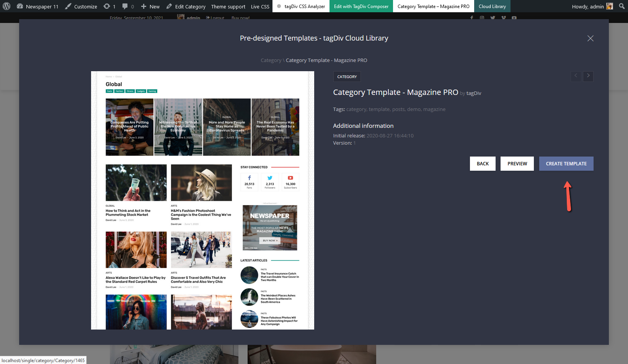Click 'The Real Economy Has Never' featured post
The height and width of the screenshot is (364, 628).
275,126
